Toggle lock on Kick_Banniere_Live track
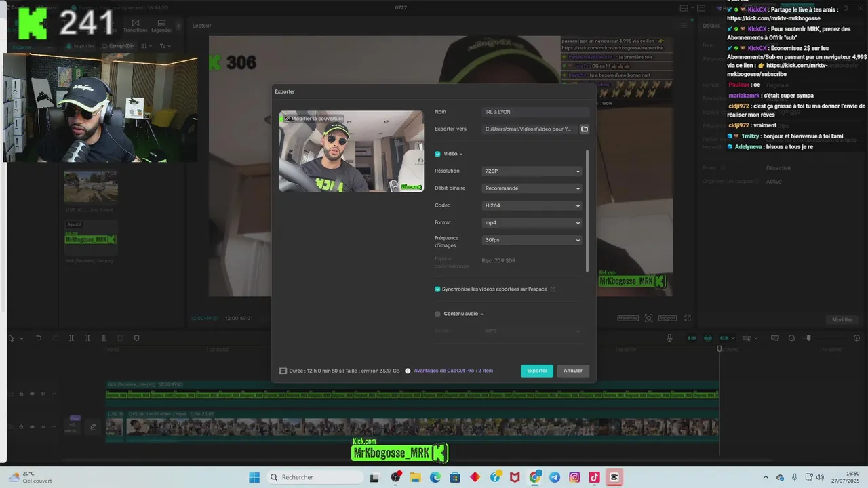Viewport: 868px width, 488px height. pyautogui.click(x=21, y=394)
